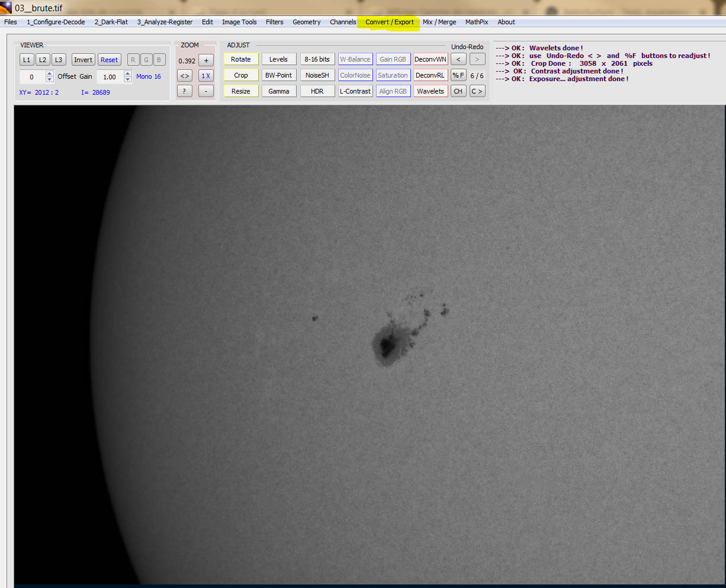Open the 1_Configure-Decode menu

click(56, 22)
